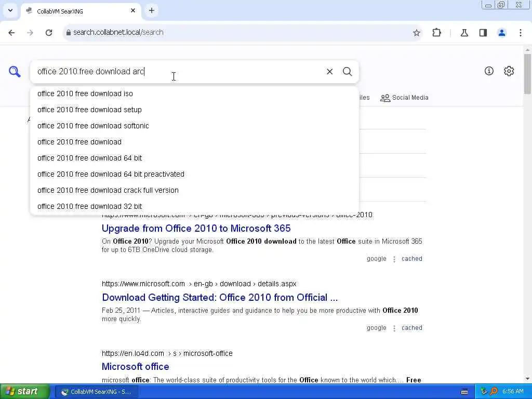Go back with browser back arrow

tap(11, 33)
